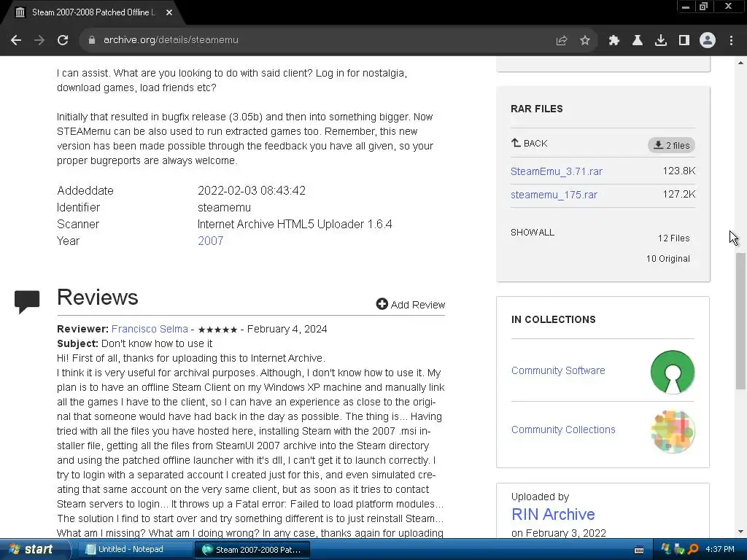Select the Steam 2007-2008 Patched Offline tab
Screen dimensions: 747x560
coord(93,12)
